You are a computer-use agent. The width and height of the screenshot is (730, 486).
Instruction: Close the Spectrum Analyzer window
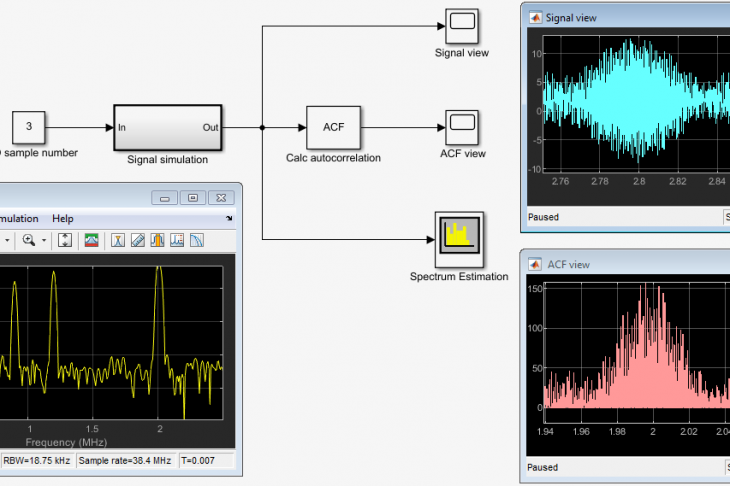pos(221,198)
